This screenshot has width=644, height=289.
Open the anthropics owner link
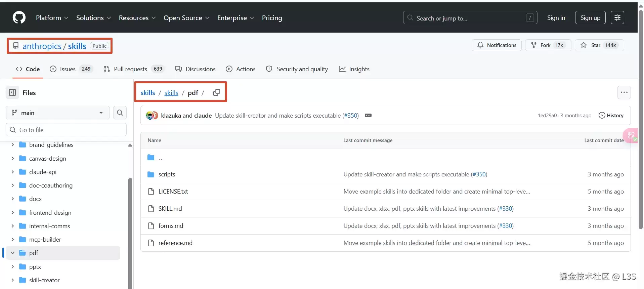pyautogui.click(x=42, y=46)
